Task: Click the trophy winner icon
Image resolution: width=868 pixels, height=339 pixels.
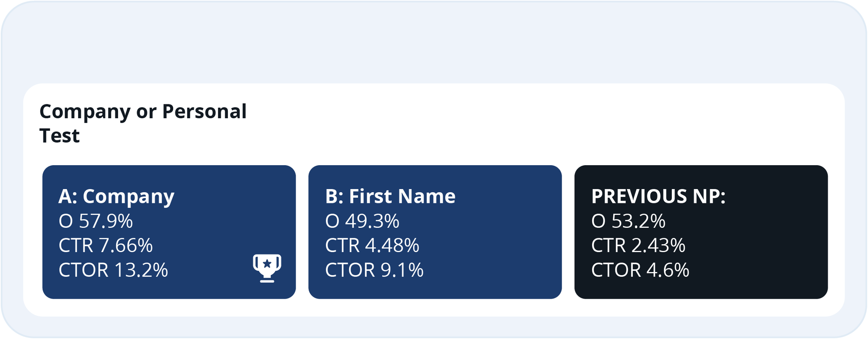Action: point(267,268)
